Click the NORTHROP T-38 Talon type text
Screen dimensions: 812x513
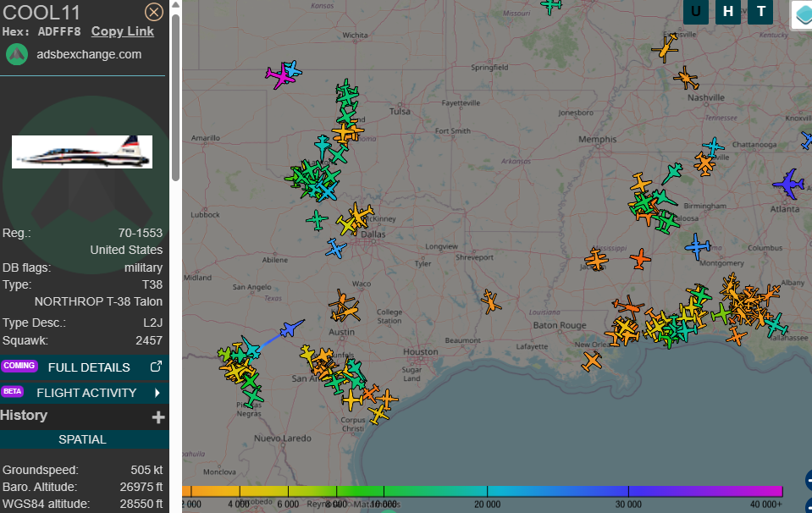98,301
